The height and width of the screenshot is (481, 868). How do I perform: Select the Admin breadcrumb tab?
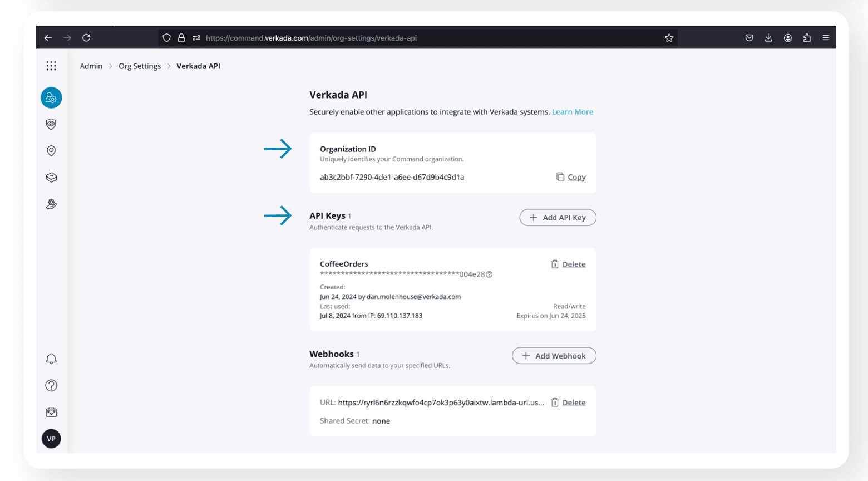[91, 66]
